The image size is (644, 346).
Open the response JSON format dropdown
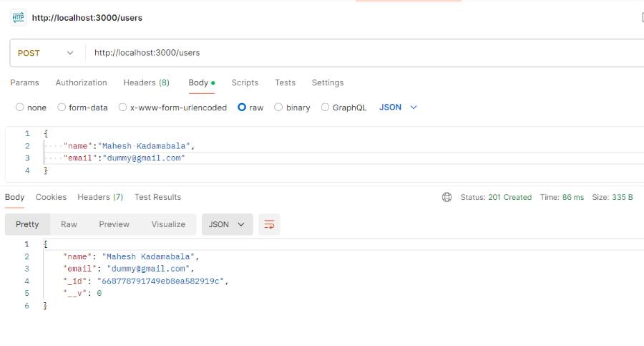click(226, 224)
